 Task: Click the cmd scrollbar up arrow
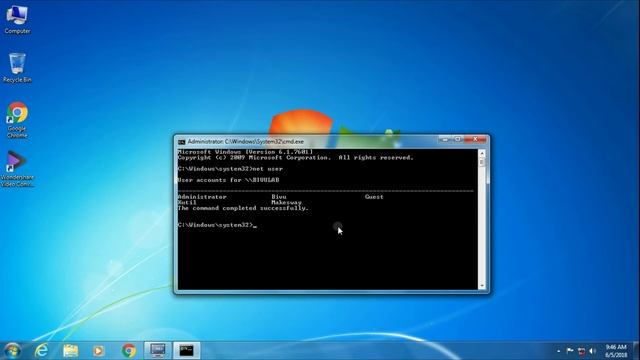click(482, 153)
